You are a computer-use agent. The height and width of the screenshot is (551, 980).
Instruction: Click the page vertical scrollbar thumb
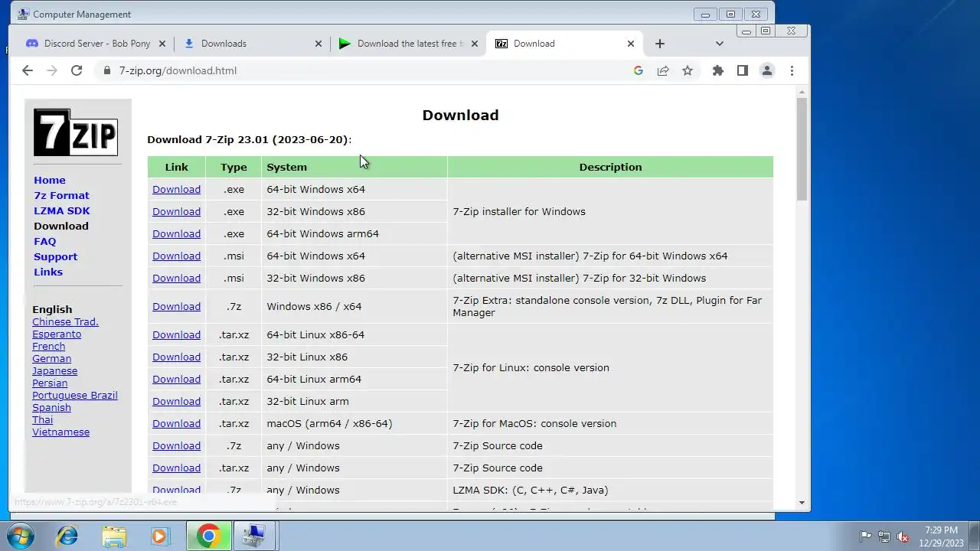pyautogui.click(x=802, y=149)
